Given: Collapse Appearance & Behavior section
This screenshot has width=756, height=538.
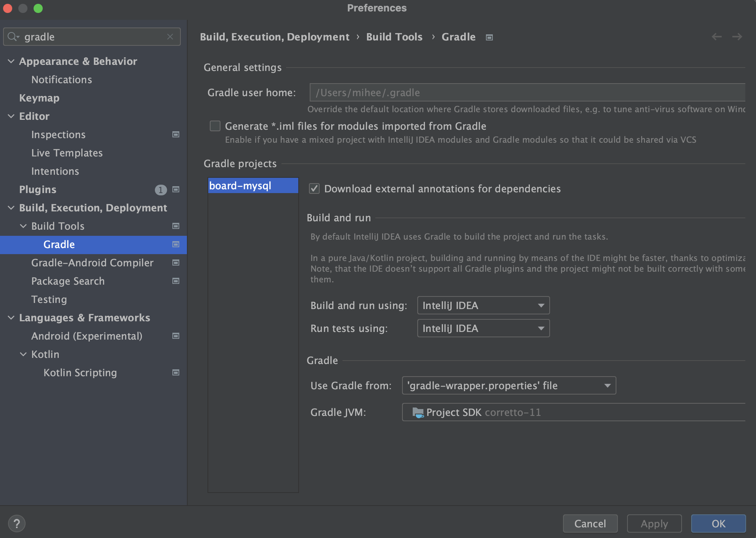Looking at the screenshot, I should click(11, 61).
